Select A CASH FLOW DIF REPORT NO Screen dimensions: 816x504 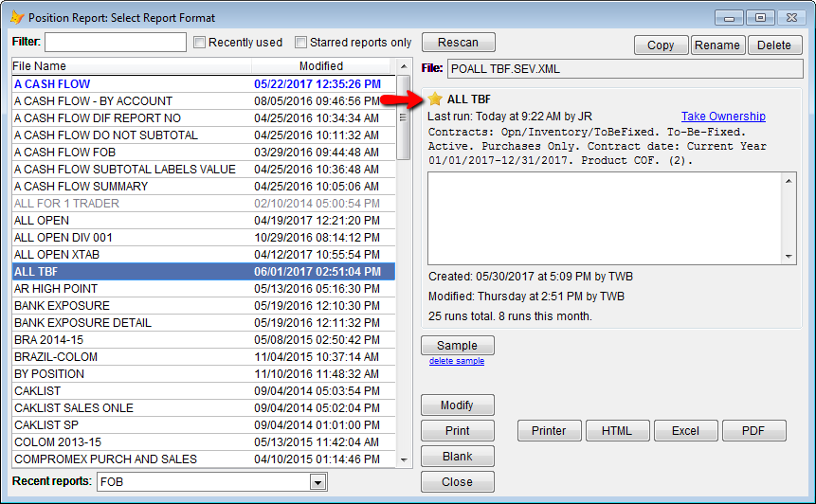pos(204,118)
